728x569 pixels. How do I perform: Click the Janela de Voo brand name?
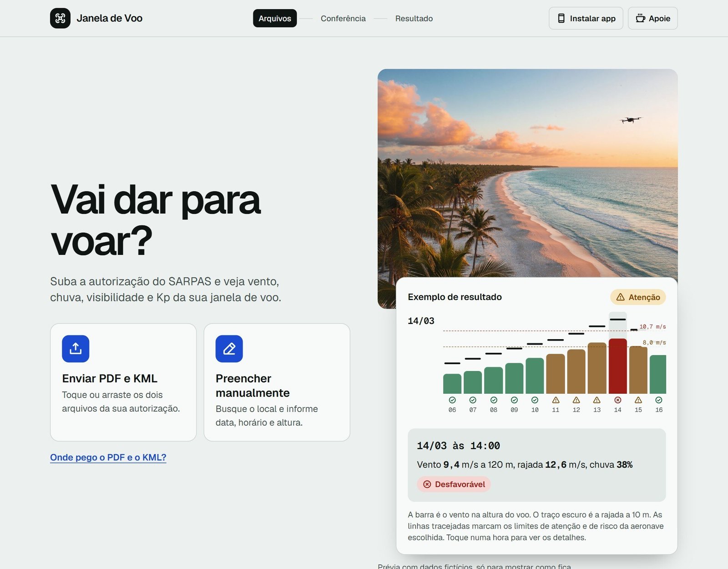coord(110,18)
